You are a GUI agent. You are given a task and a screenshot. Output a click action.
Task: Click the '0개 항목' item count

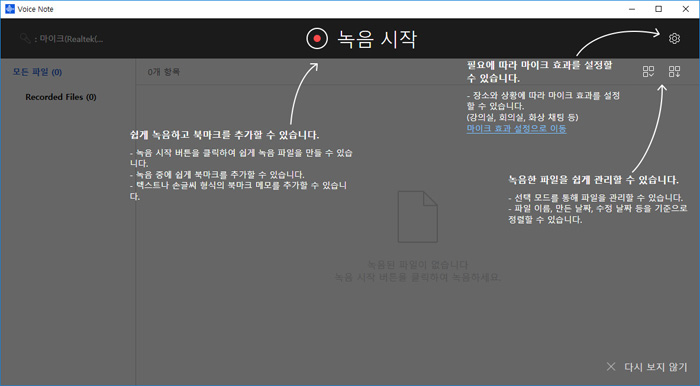(x=164, y=72)
